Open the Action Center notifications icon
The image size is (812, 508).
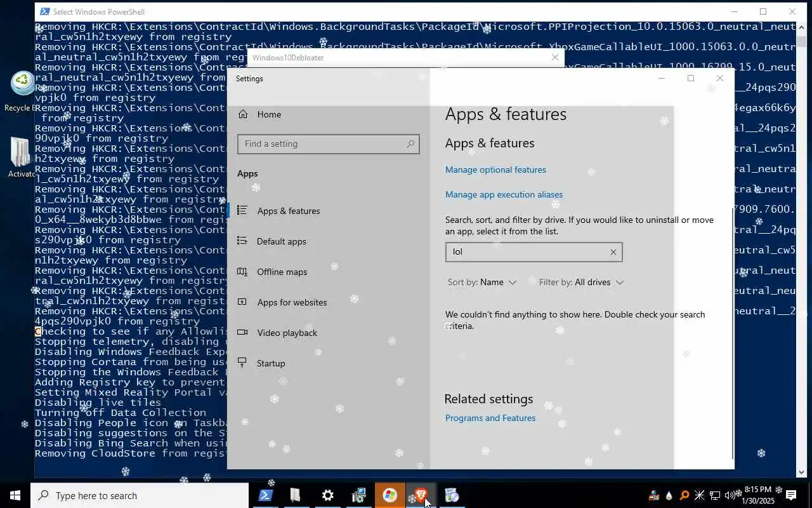click(x=791, y=495)
